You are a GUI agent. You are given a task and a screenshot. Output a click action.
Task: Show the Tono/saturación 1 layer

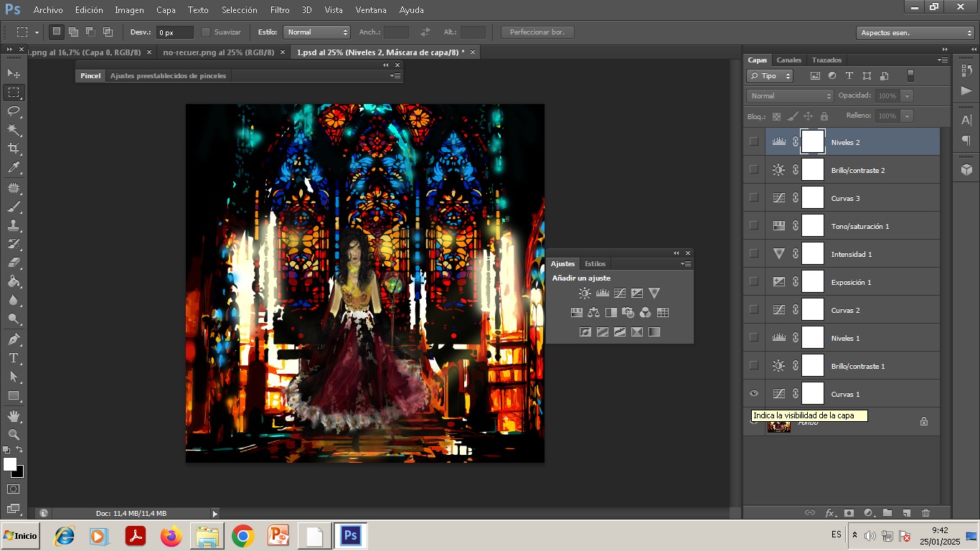click(x=754, y=225)
